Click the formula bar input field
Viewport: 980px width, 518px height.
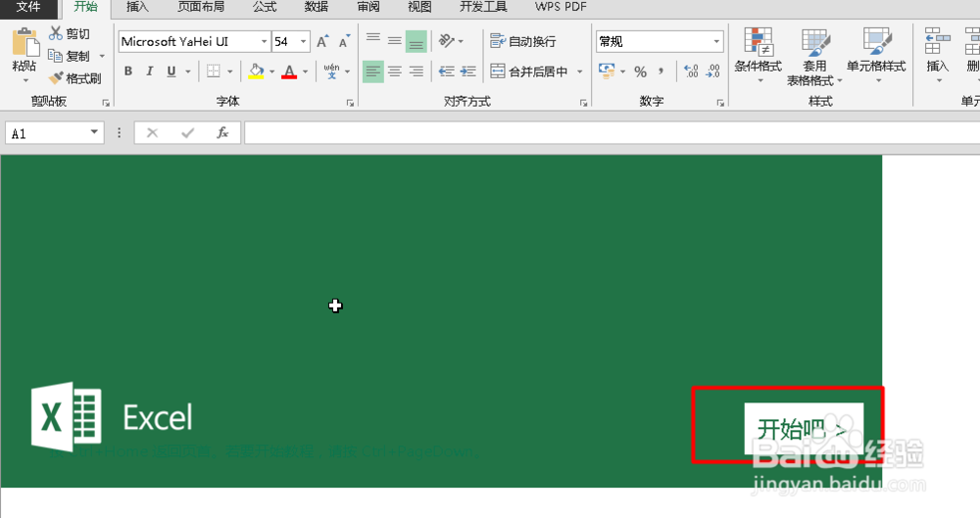612,132
